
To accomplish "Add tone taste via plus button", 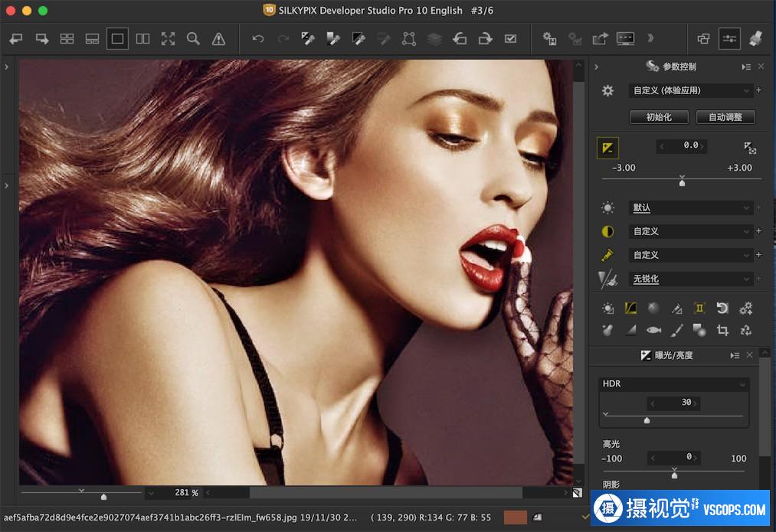I will [758, 231].
